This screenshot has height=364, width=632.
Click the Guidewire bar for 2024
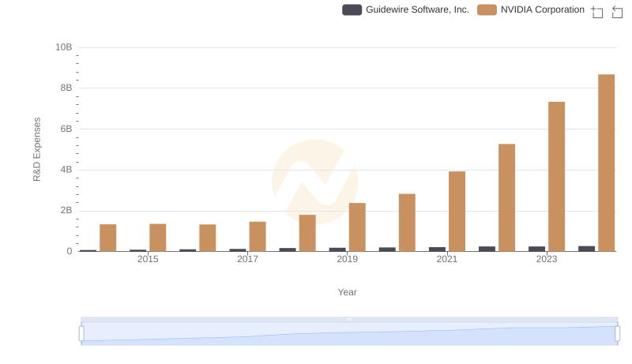click(x=586, y=249)
